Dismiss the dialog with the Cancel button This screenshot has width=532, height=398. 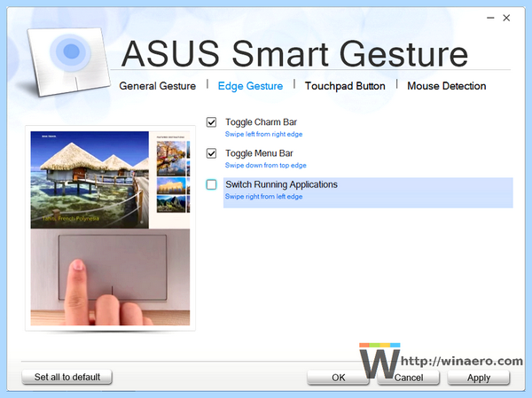point(409,378)
